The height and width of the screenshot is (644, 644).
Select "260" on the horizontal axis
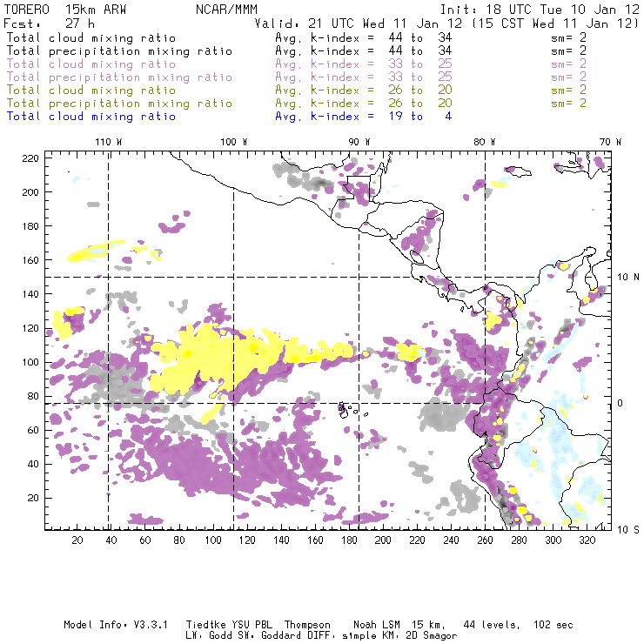tap(485, 540)
